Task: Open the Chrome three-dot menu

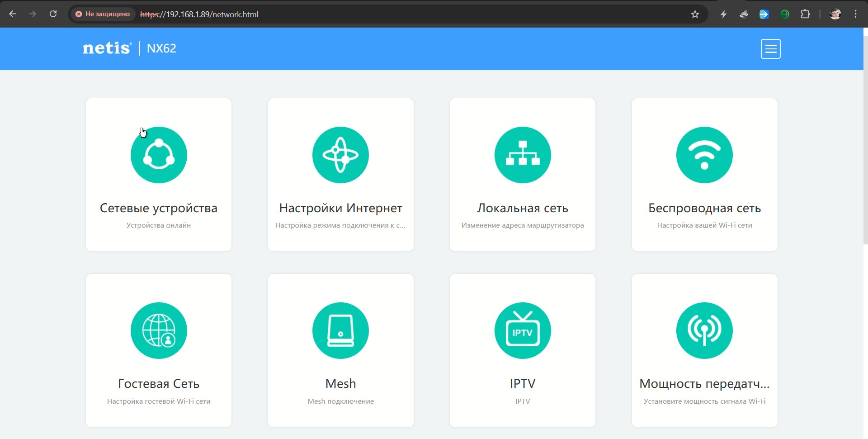Action: (x=855, y=14)
